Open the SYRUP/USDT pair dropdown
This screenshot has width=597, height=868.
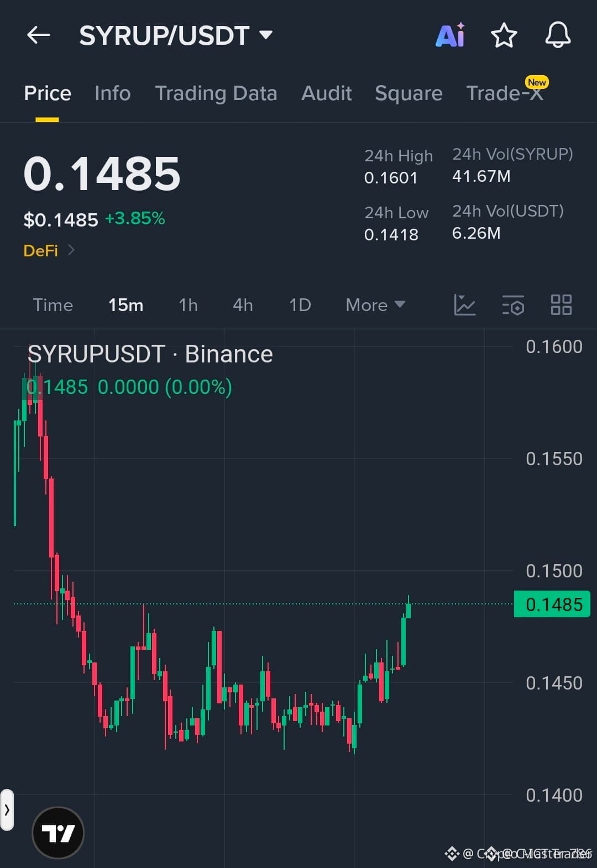(x=176, y=35)
